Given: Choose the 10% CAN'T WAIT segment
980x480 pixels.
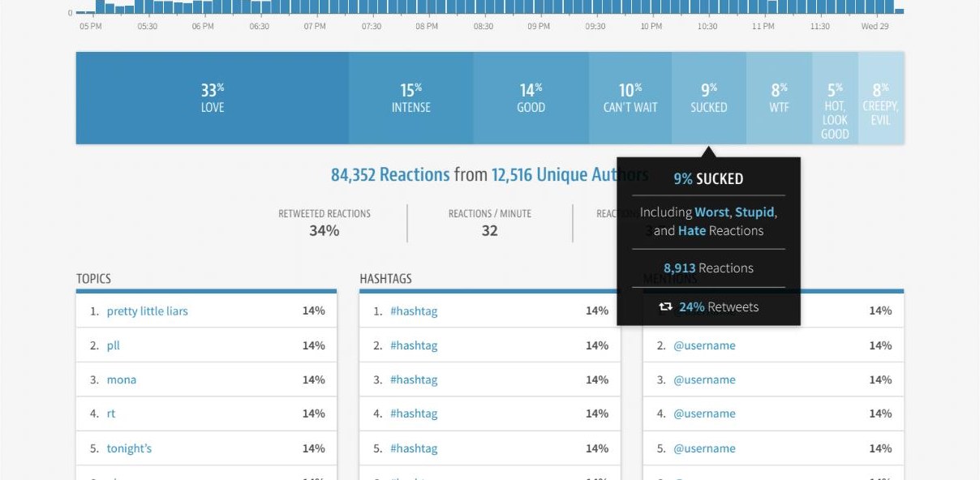Looking at the screenshot, I should [x=630, y=98].
